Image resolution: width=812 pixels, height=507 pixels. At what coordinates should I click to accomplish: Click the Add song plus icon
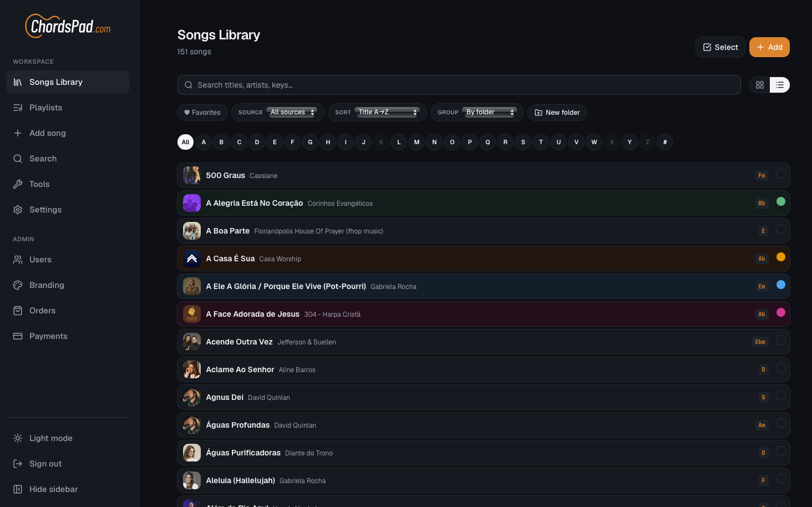18,133
